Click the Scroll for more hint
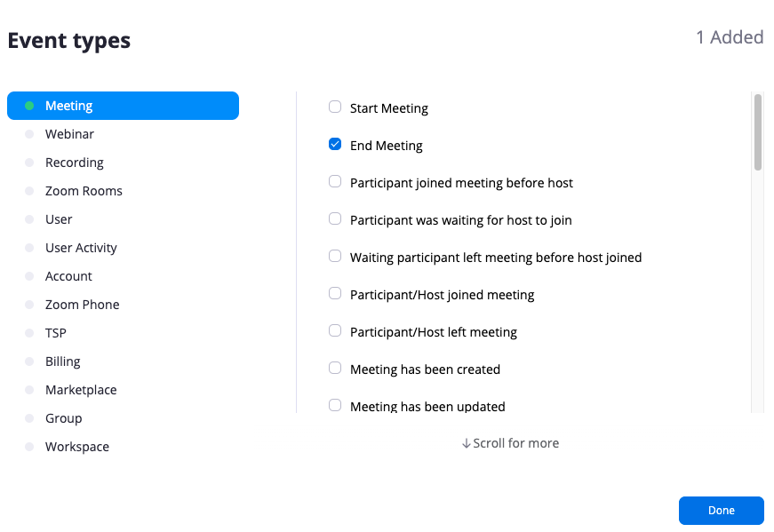Image resolution: width=774 pixels, height=532 pixels. pyautogui.click(x=510, y=443)
